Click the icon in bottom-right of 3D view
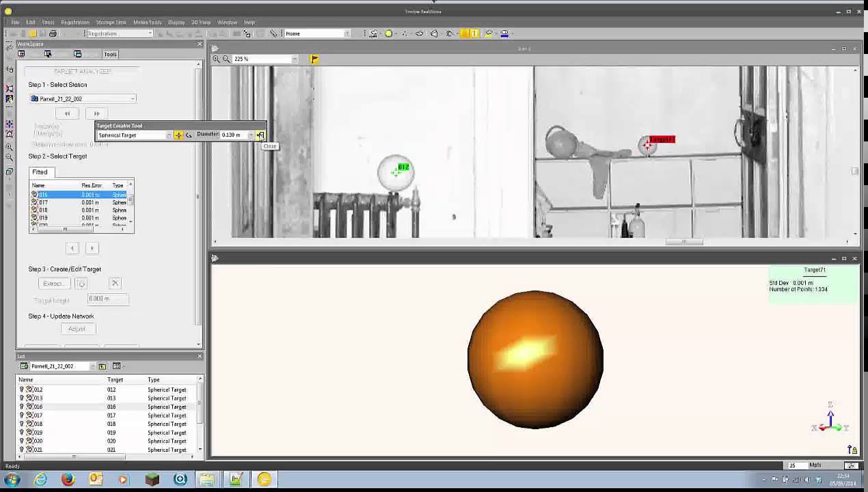 (x=852, y=450)
